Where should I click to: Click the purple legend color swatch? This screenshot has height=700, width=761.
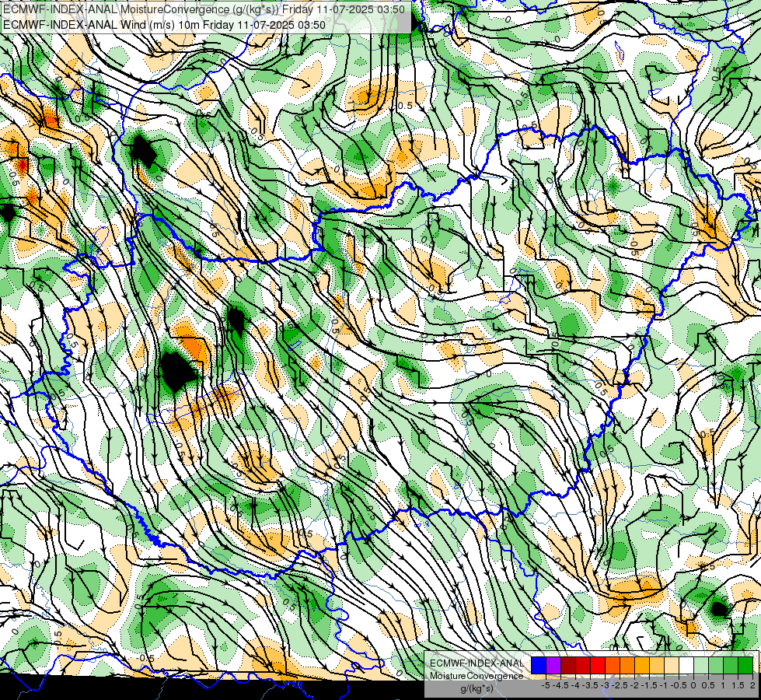click(553, 665)
